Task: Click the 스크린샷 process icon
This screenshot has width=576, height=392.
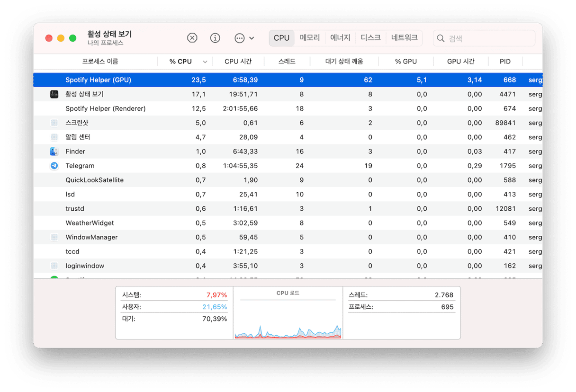Action: tap(54, 123)
